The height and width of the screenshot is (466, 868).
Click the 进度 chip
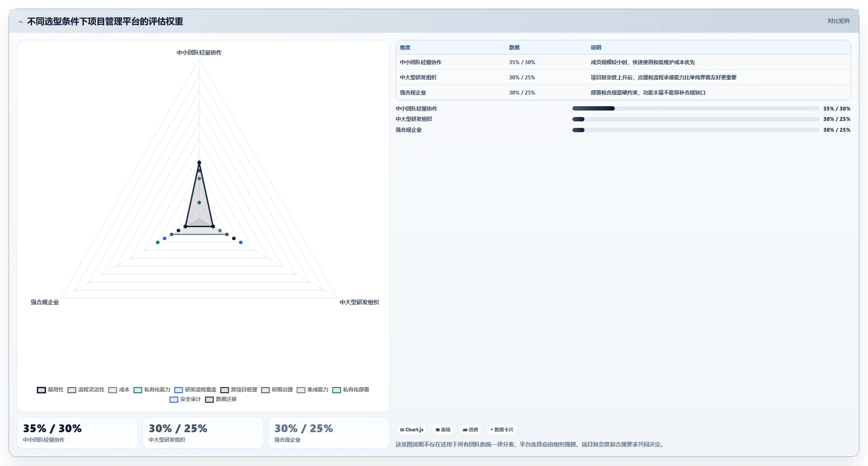coord(470,430)
